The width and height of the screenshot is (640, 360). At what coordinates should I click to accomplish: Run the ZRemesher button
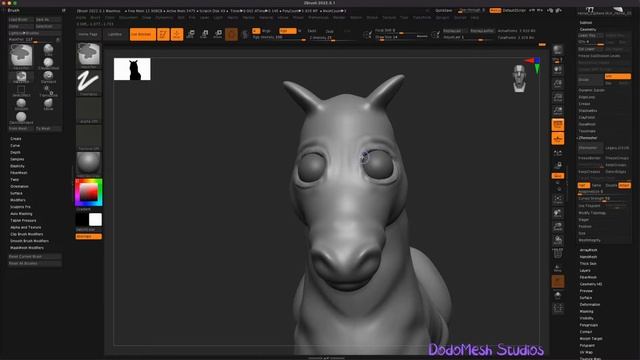[590, 148]
